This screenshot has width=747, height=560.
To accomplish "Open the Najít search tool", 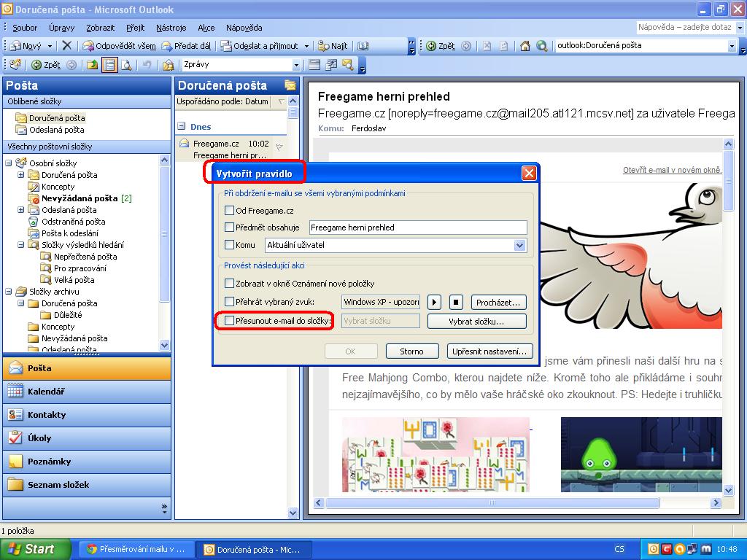I will (333, 46).
